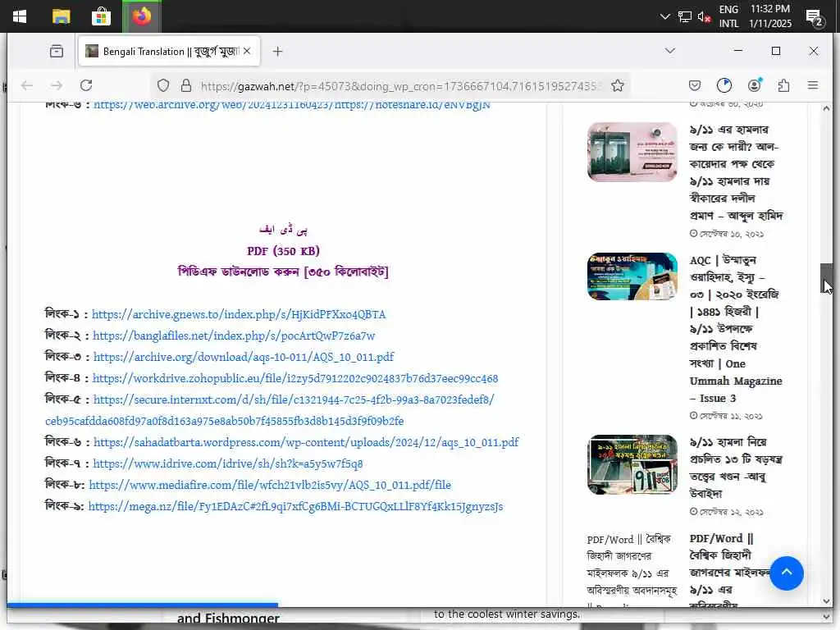Click scrollbar up arrow
840x630 pixels.
click(x=826, y=108)
